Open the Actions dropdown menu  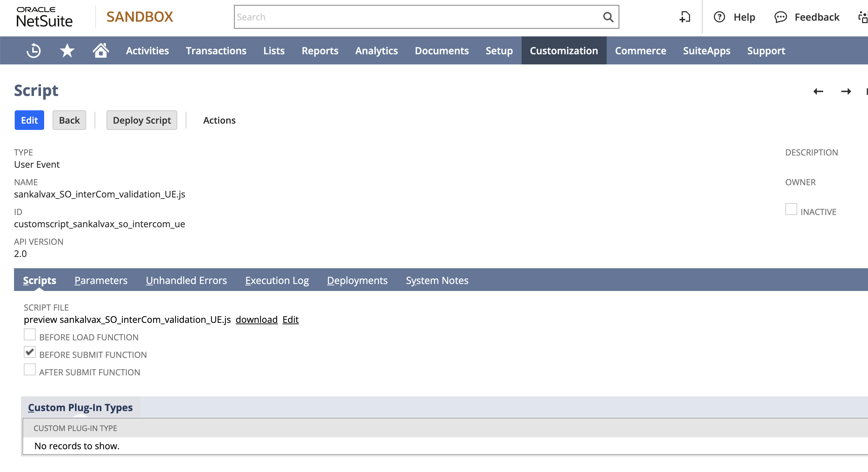(219, 120)
